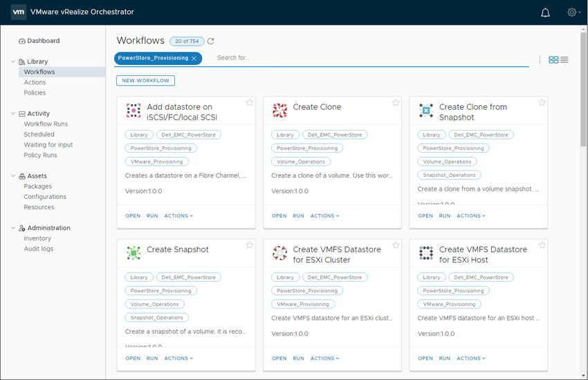Open Actions under Library
This screenshot has width=588, height=380.
(x=35, y=82)
